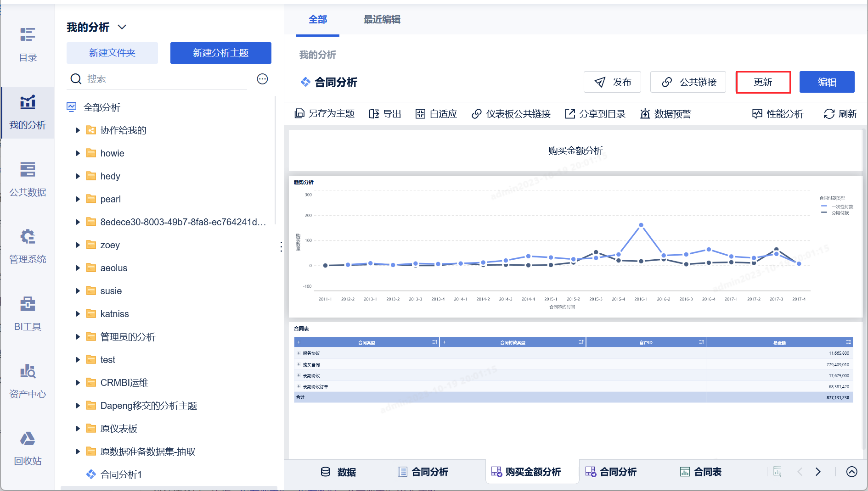Open the 数据 bottom tab
The height and width of the screenshot is (491, 868).
(338, 472)
